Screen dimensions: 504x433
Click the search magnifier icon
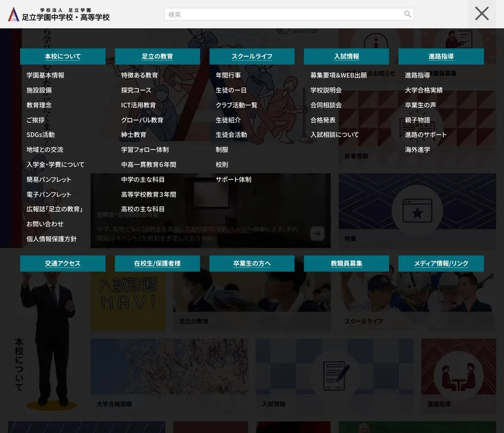(x=407, y=14)
